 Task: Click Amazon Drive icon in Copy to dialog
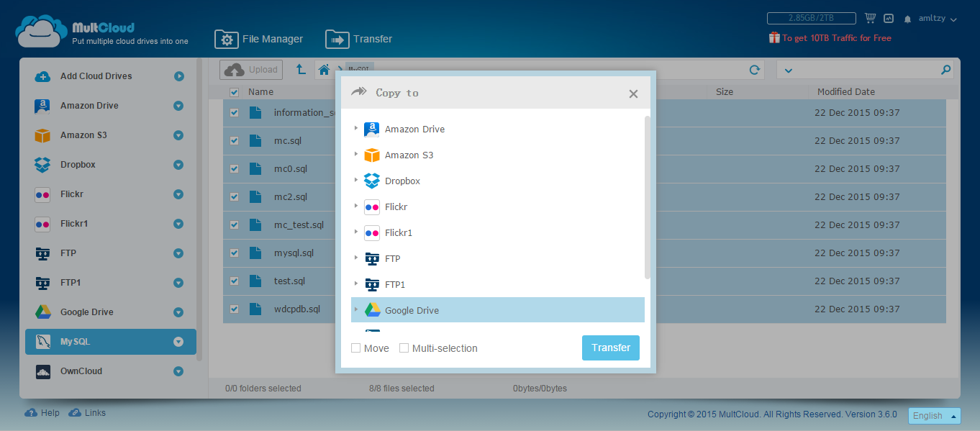coord(371,130)
